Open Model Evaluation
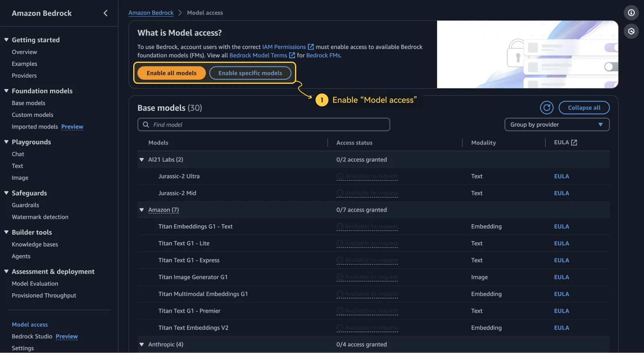 point(35,284)
